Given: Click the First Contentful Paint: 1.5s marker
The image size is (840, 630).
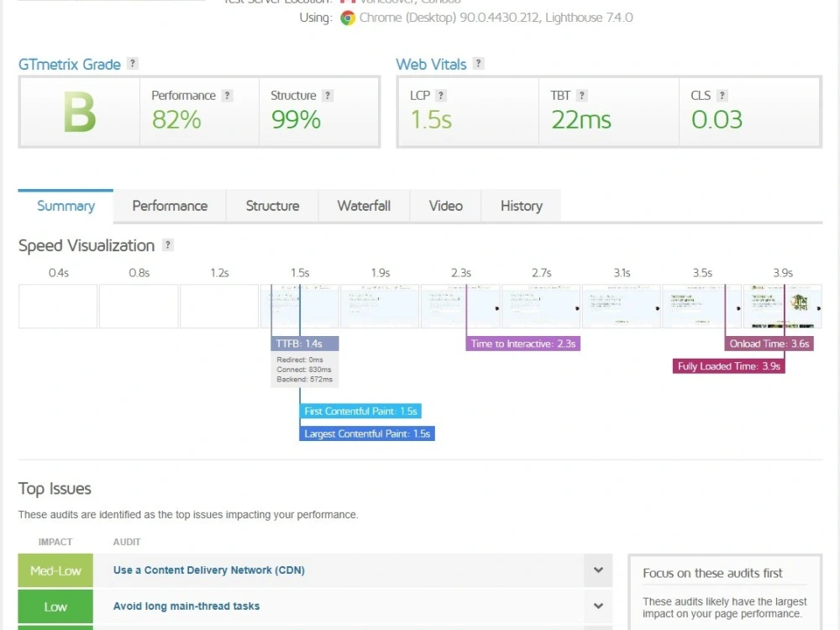Looking at the screenshot, I should click(360, 411).
